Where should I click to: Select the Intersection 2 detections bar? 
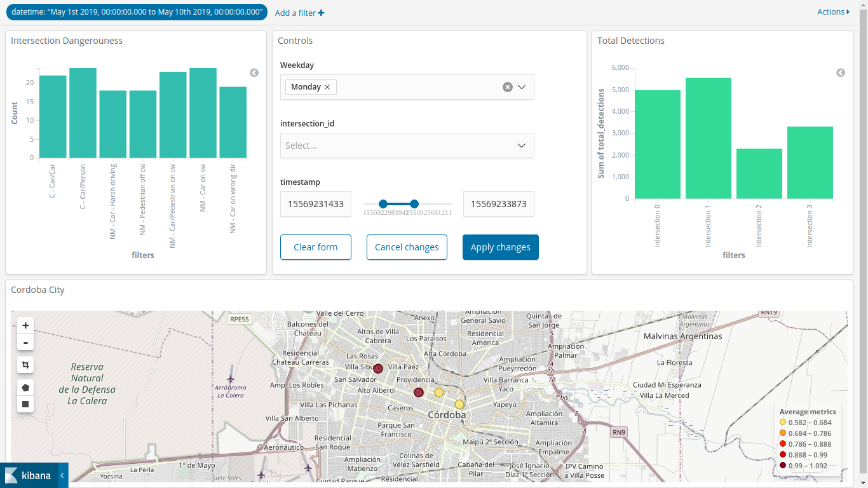click(759, 173)
